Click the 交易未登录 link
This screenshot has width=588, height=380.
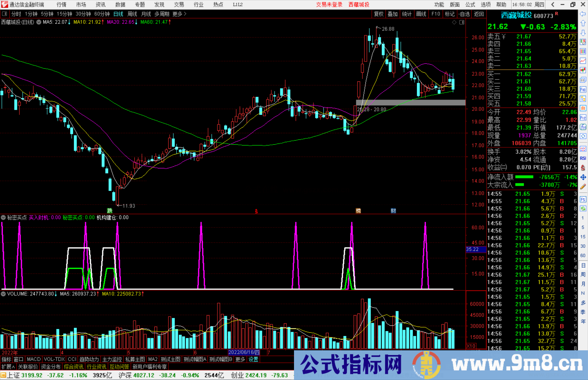point(329,5)
